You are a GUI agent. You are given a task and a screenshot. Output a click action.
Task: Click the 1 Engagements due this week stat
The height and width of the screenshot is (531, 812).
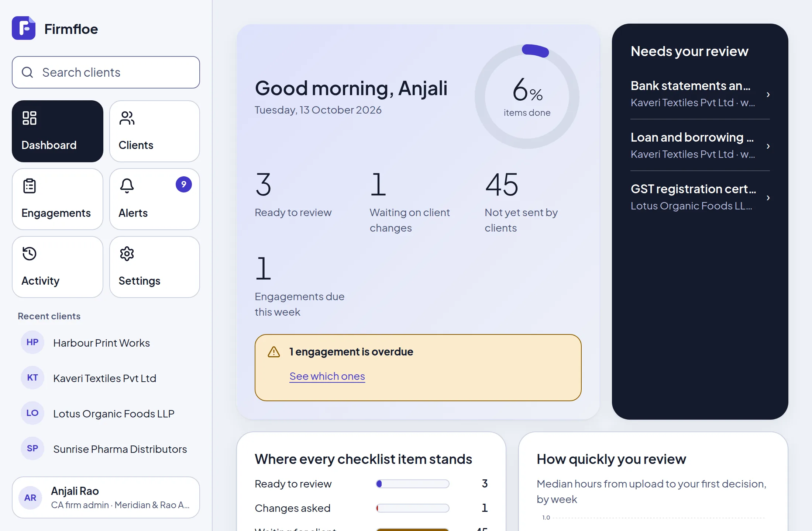coord(299,287)
